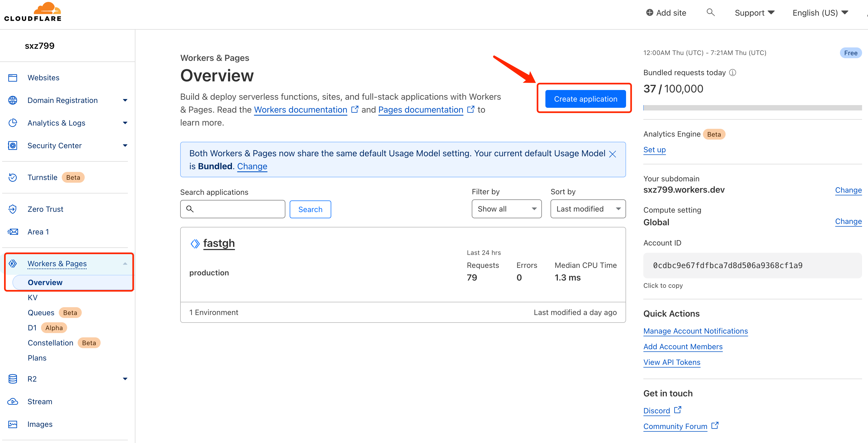The height and width of the screenshot is (443, 868).
Task: Click the Websites sidebar icon
Action: click(13, 78)
